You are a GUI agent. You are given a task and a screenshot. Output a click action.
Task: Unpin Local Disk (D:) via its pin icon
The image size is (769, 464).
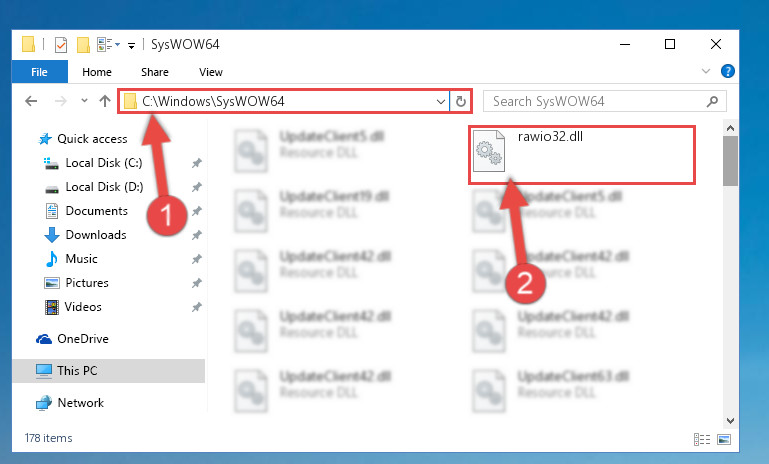point(197,187)
